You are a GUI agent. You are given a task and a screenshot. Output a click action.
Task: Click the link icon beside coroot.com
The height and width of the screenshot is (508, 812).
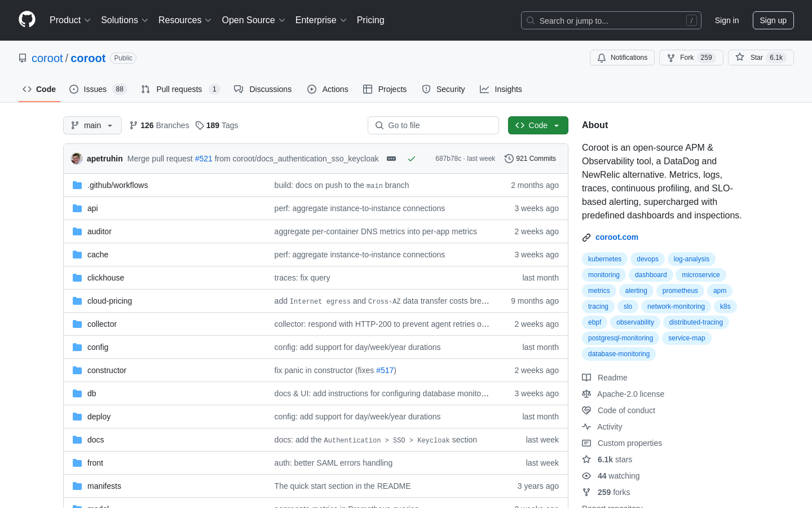pyautogui.click(x=586, y=238)
